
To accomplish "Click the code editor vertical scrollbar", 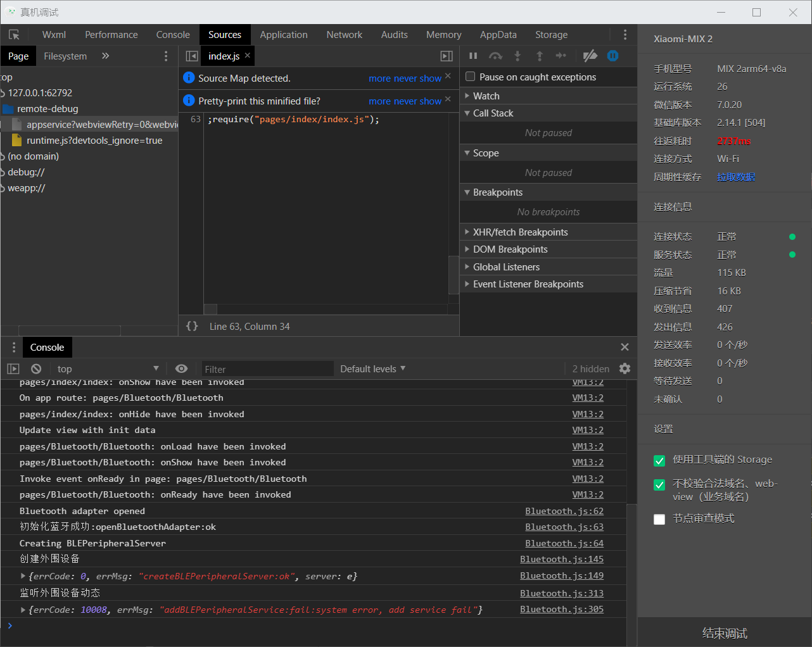I will (x=454, y=275).
